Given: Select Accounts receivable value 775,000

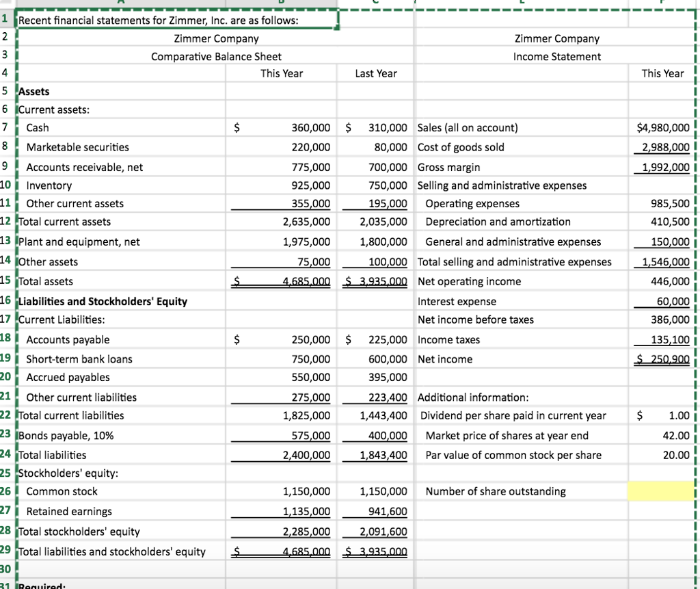Looking at the screenshot, I should [x=311, y=167].
